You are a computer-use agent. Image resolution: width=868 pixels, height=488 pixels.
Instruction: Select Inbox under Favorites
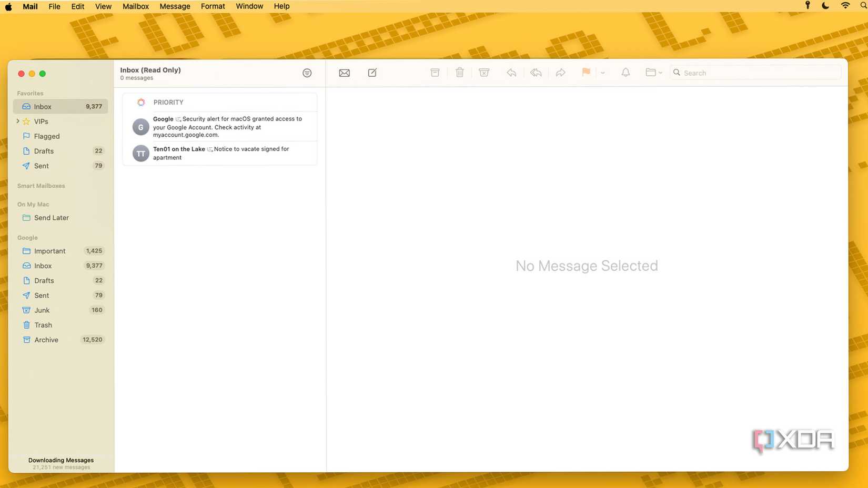[x=60, y=107]
